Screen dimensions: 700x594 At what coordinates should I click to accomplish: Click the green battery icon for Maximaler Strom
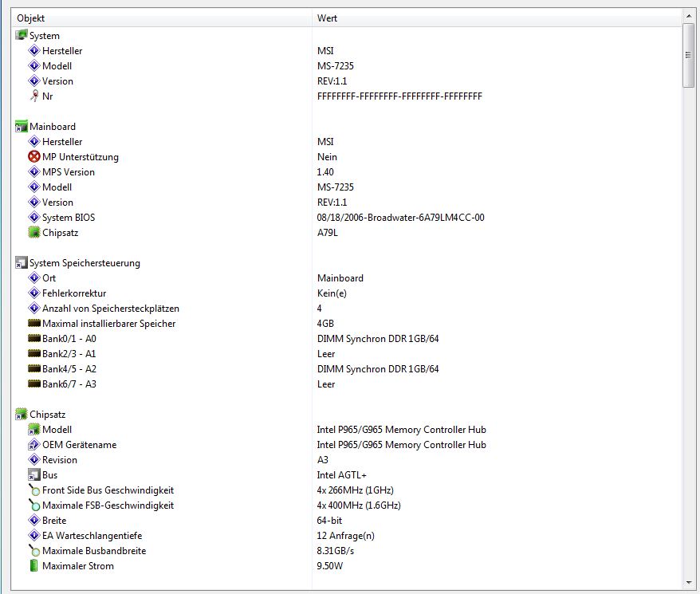coord(34,566)
